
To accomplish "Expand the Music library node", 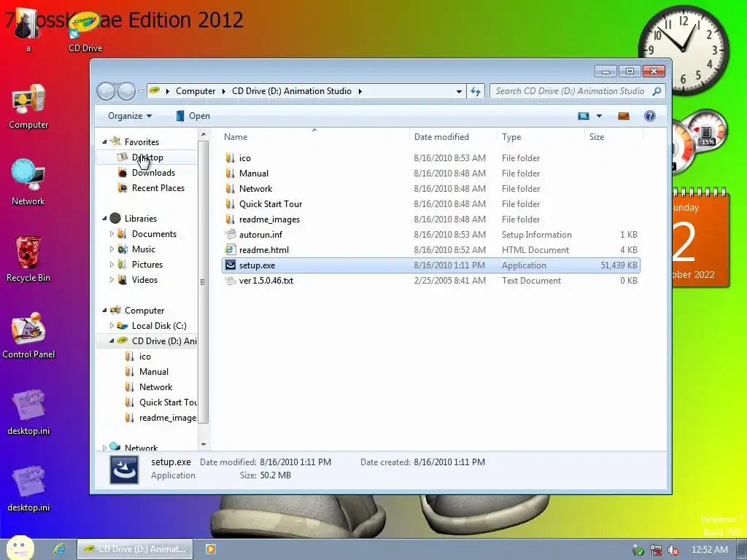I will tap(112, 249).
